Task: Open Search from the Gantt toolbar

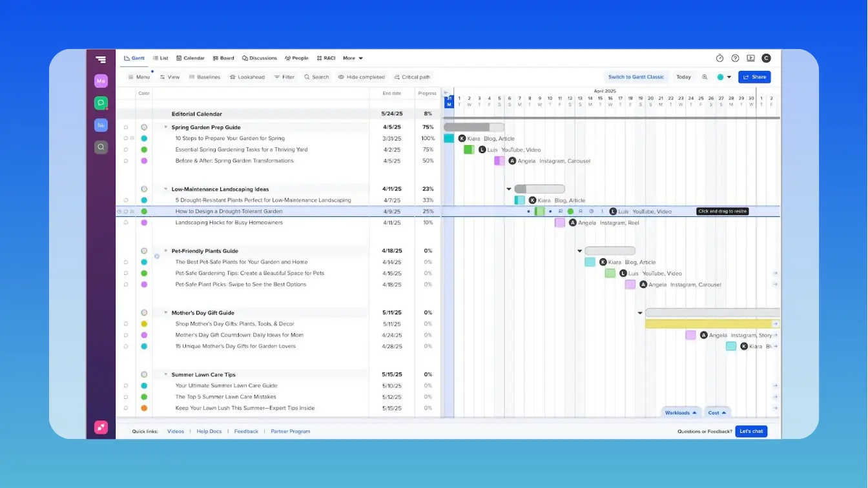Action: pos(316,77)
